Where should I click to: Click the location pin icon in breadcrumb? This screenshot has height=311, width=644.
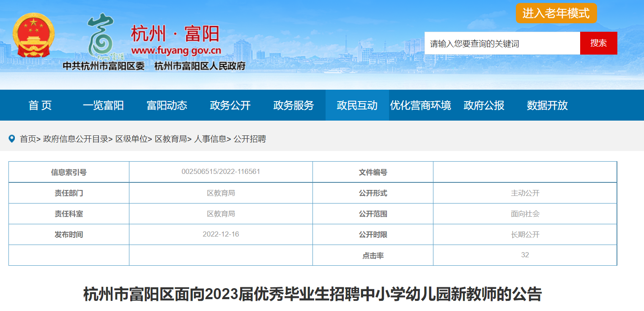tap(12, 138)
